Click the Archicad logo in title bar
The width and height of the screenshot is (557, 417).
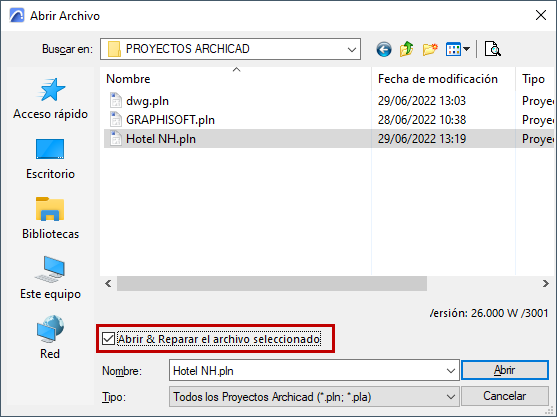[x=17, y=16]
